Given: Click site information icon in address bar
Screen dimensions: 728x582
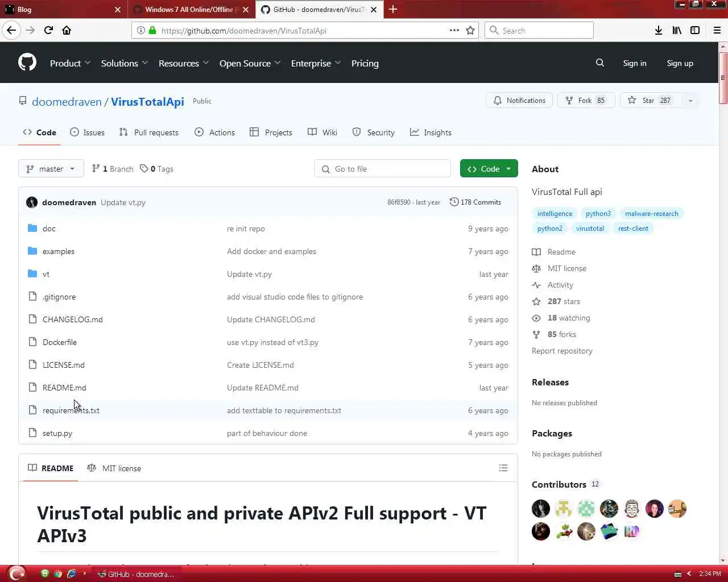Looking at the screenshot, I should click(141, 30).
